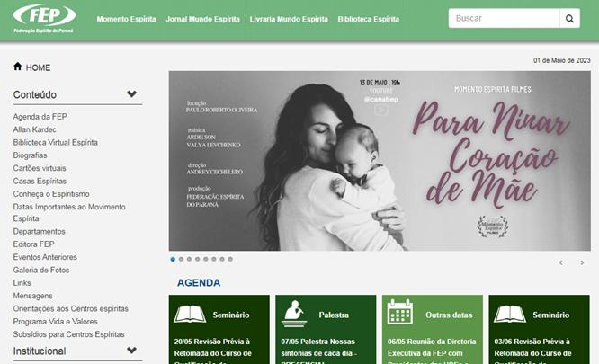Click the calendar icon on Outras datas card
Screen dimensions: 599x364
(x=399, y=312)
